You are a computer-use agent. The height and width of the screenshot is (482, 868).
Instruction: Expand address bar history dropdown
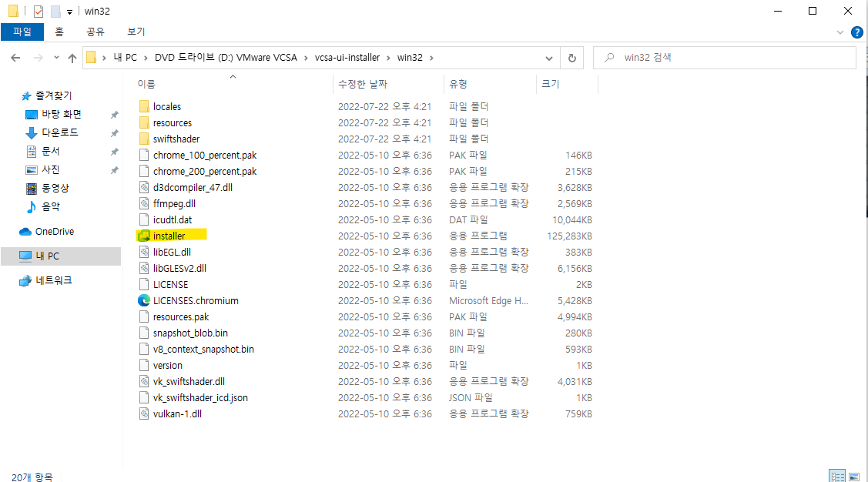[x=548, y=58]
